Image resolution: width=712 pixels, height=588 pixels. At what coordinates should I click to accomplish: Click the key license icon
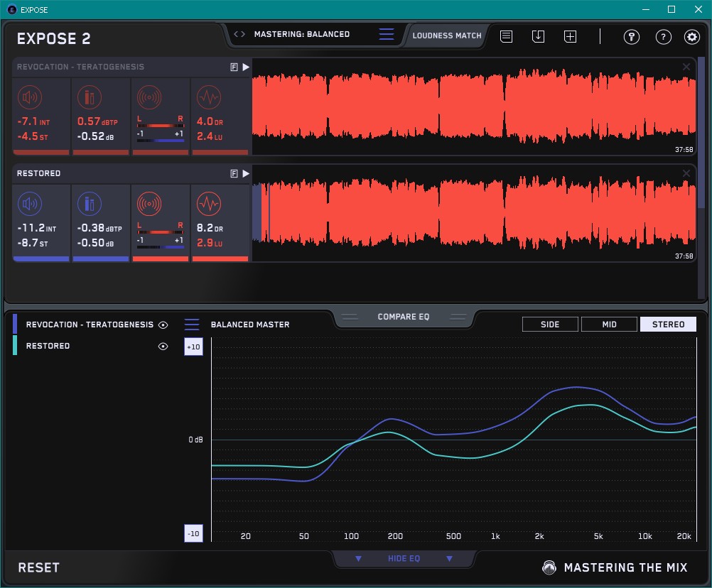point(632,37)
